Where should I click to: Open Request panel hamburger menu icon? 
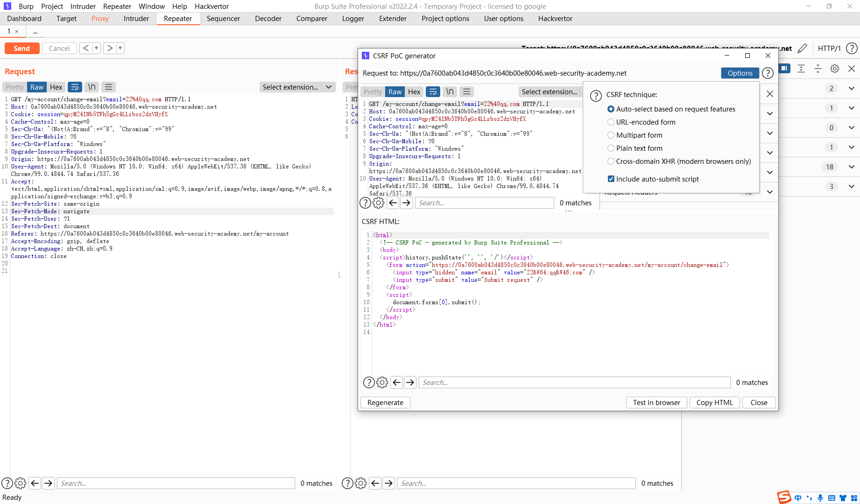tap(109, 87)
